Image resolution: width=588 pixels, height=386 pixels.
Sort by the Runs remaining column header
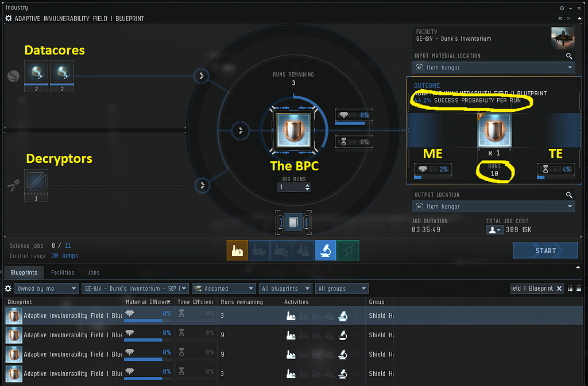tap(249, 302)
